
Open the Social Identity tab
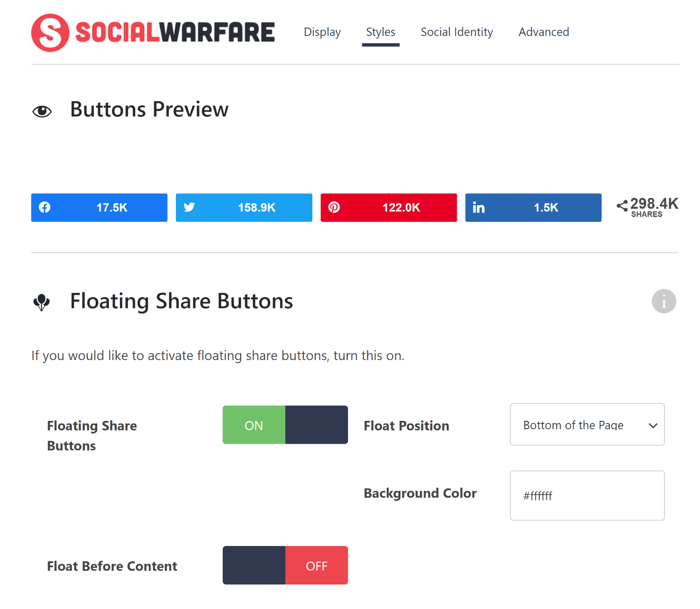click(457, 32)
